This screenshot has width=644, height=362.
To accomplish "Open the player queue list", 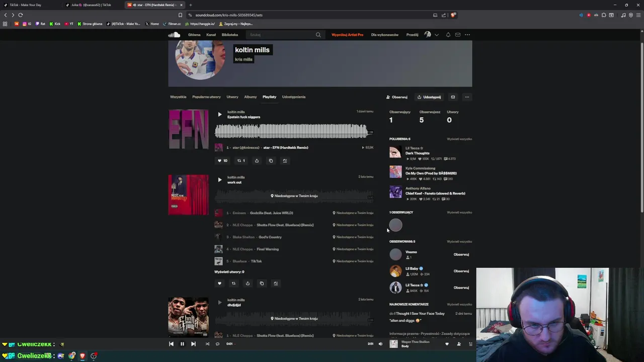I will (x=470, y=344).
